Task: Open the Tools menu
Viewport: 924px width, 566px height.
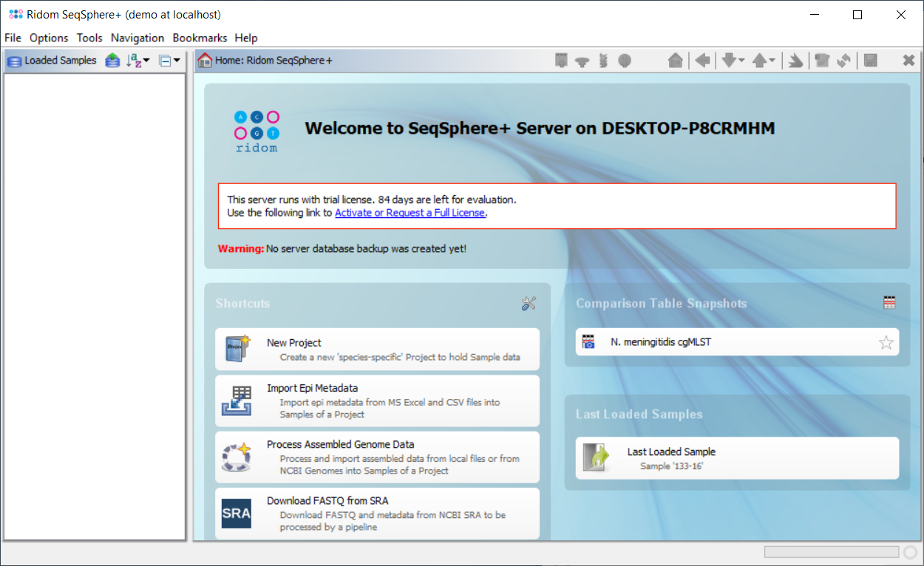Action: pos(89,38)
